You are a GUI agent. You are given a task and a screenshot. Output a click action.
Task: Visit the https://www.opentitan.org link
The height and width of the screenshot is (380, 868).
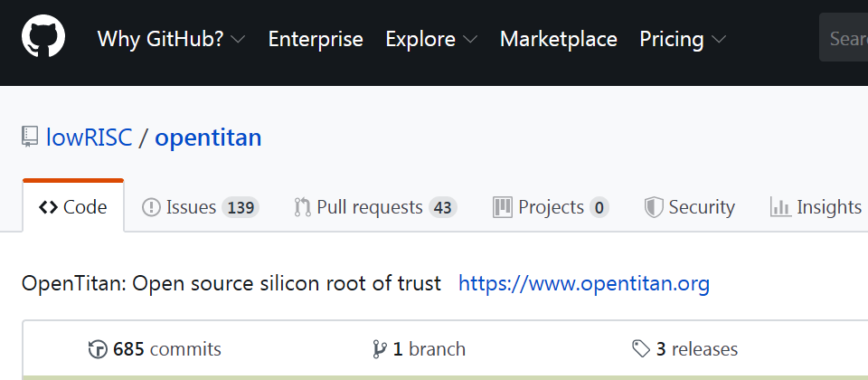(584, 283)
